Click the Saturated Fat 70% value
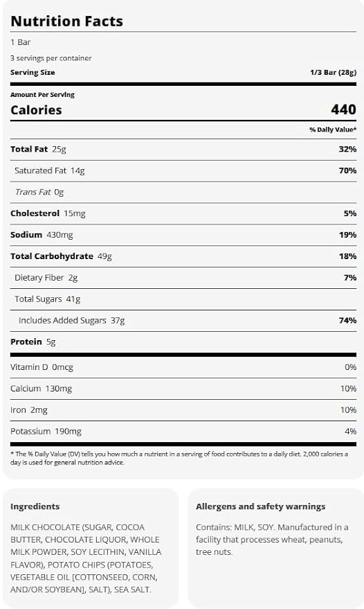The height and width of the screenshot is (609, 364). click(x=347, y=170)
